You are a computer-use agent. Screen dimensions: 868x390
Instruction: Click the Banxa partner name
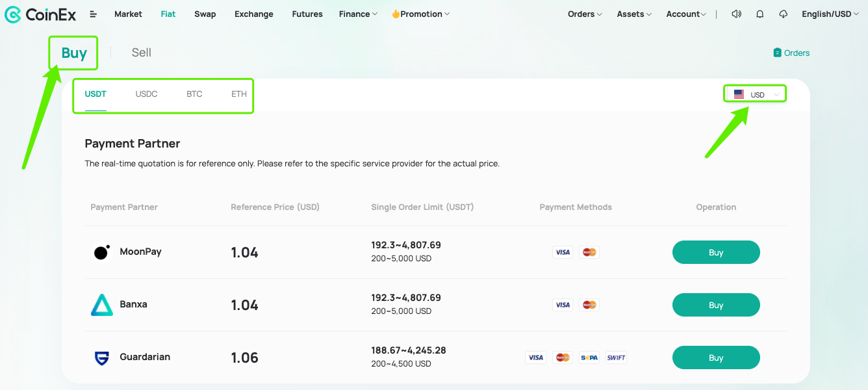point(133,304)
